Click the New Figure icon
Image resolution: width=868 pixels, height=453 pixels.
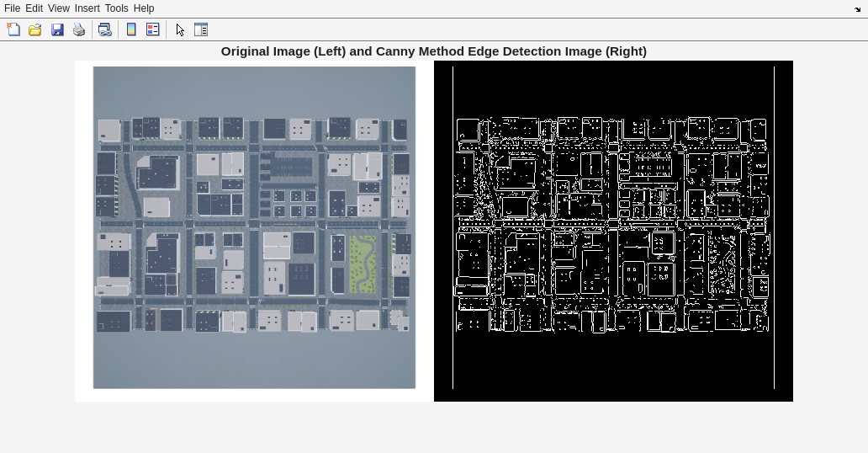pos(13,29)
